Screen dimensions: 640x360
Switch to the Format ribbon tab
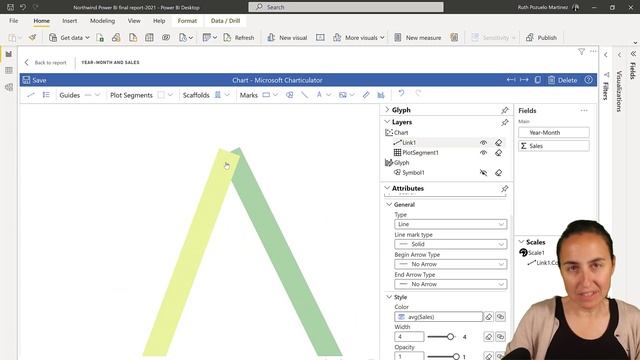(187, 21)
